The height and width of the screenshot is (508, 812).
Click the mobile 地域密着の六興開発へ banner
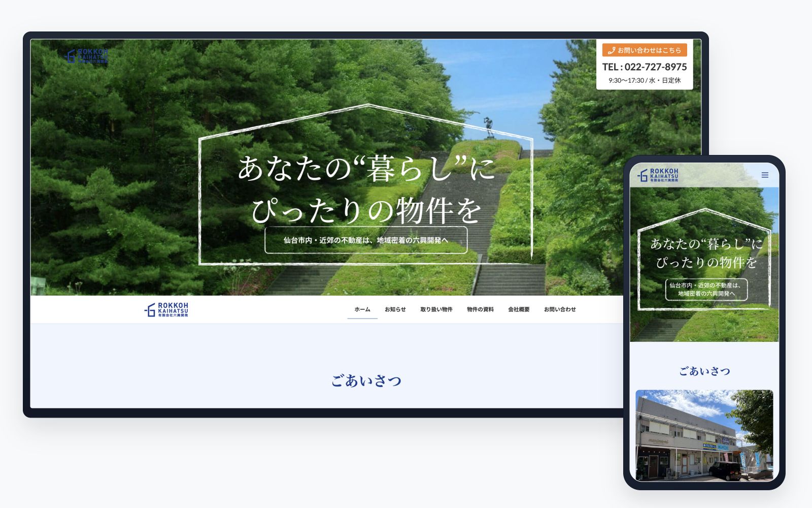tap(706, 290)
